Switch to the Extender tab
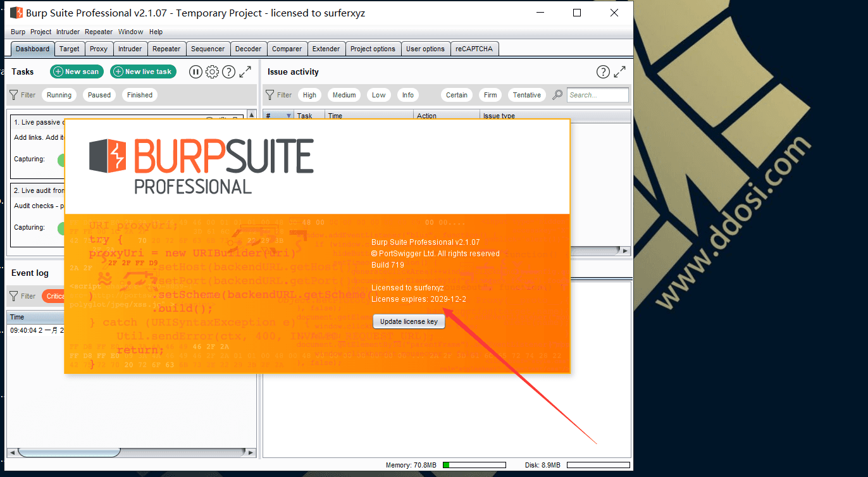868x477 pixels. pyautogui.click(x=326, y=49)
